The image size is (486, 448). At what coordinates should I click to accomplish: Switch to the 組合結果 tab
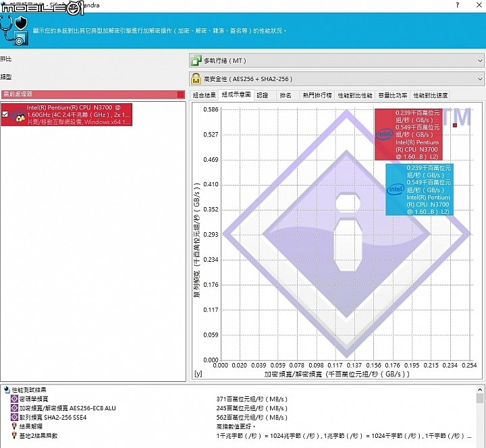(204, 95)
